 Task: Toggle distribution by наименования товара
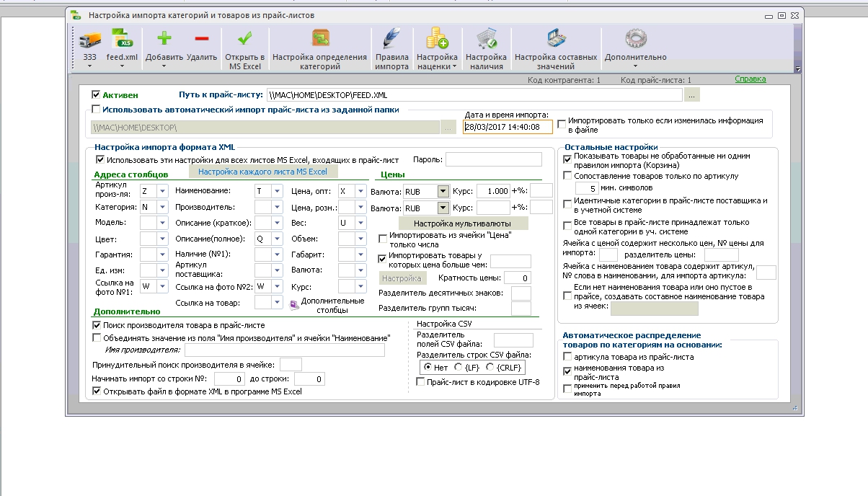tap(568, 371)
